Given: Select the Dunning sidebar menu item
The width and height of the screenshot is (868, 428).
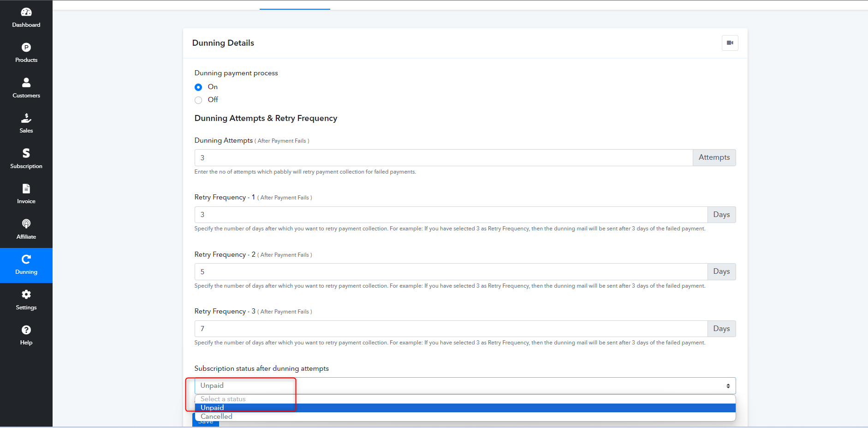Looking at the screenshot, I should (x=26, y=265).
